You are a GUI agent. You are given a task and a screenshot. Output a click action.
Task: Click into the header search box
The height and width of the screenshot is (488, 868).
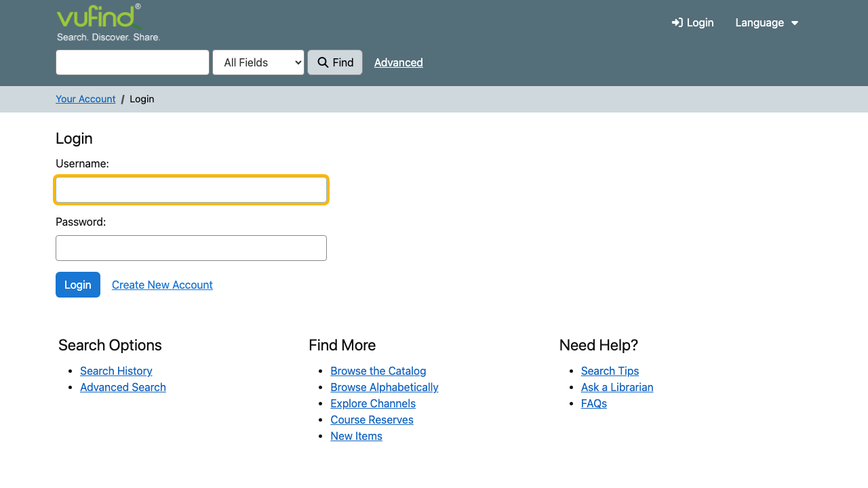pos(132,62)
